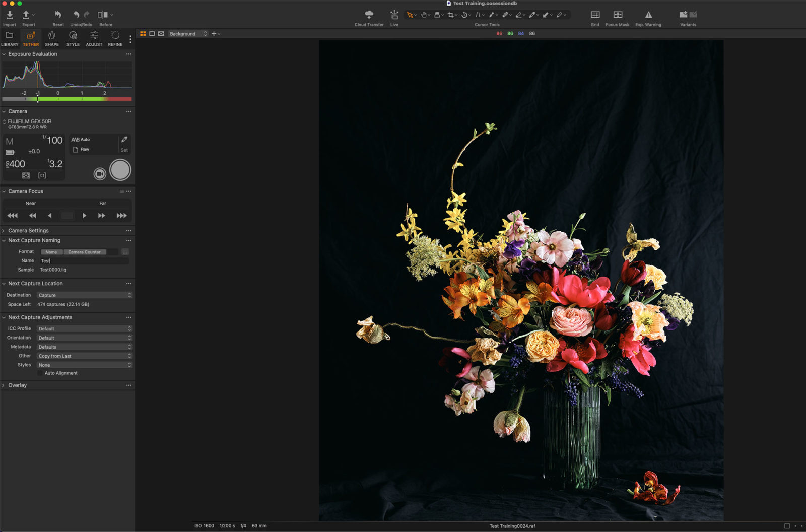Screen dimensions: 806x532
Task: Open the ICC Profile dropdown
Action: [84, 328]
